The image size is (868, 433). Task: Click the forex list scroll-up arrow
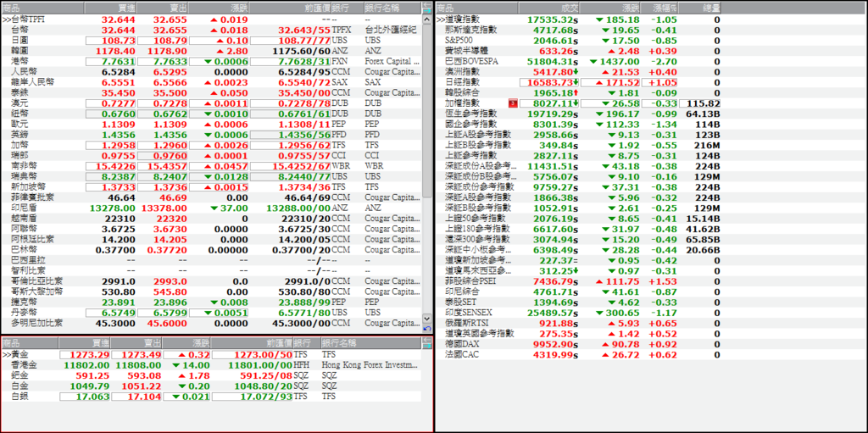coord(427,19)
